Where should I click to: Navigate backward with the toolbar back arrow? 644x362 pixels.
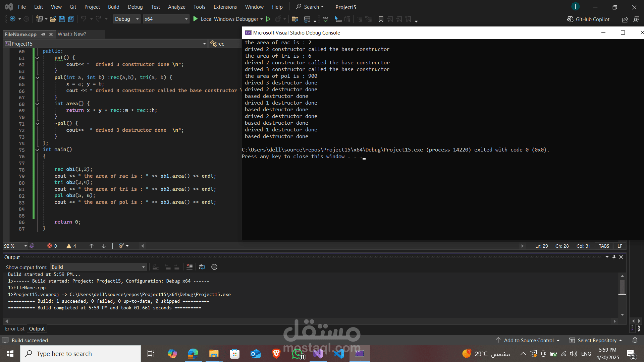pyautogui.click(x=12, y=19)
